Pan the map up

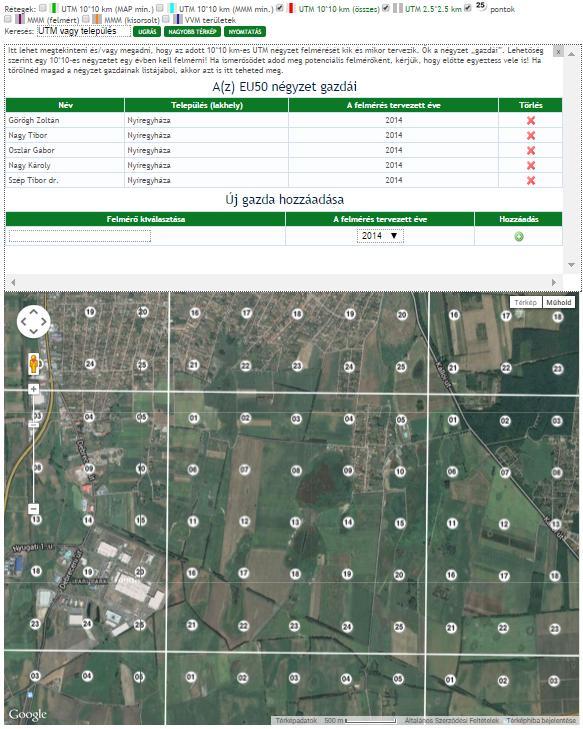pyautogui.click(x=33, y=312)
